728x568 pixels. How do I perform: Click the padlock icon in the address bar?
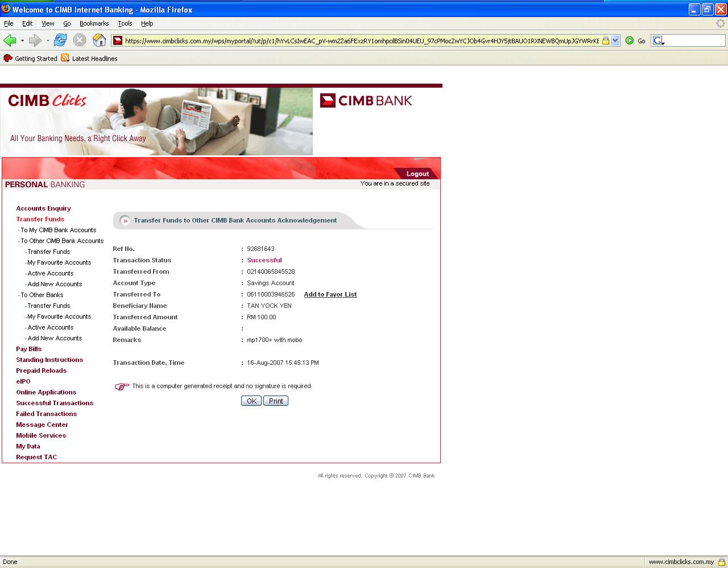(x=606, y=40)
